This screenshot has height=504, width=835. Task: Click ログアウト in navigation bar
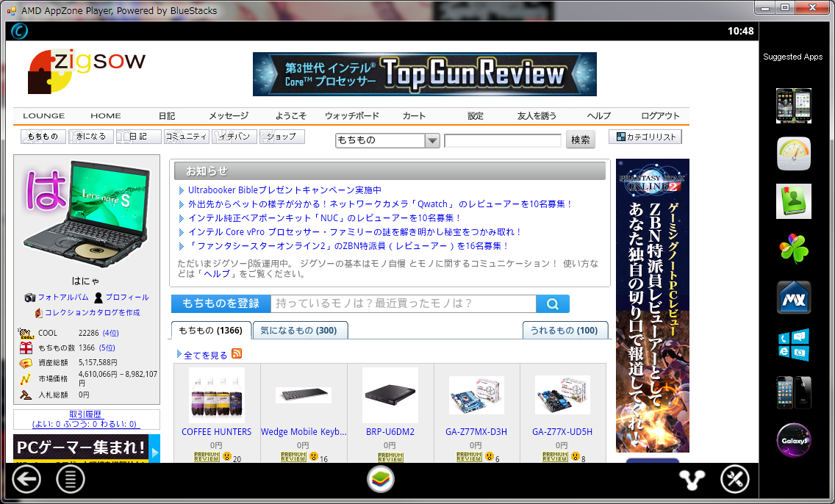(660, 115)
